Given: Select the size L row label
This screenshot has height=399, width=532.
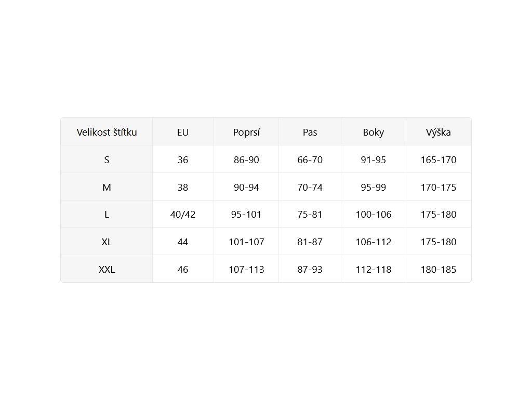Looking at the screenshot, I should coord(107,214).
